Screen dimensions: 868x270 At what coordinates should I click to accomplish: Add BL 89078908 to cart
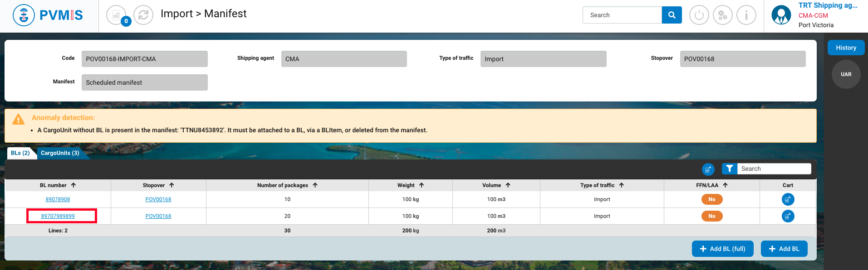pyautogui.click(x=788, y=199)
